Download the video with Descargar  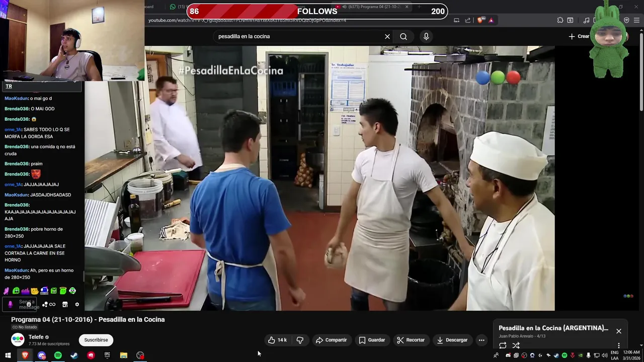pos(452,340)
